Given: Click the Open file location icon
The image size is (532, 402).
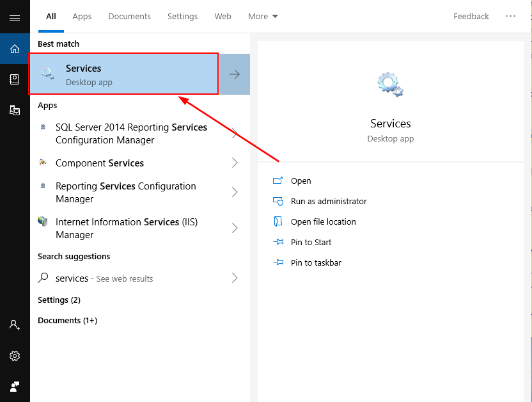Looking at the screenshot, I should click(278, 221).
